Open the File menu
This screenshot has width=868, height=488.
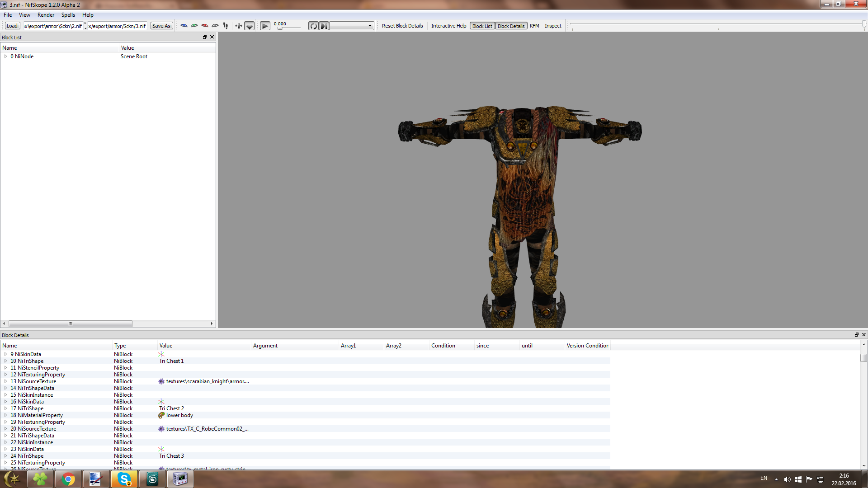8,15
